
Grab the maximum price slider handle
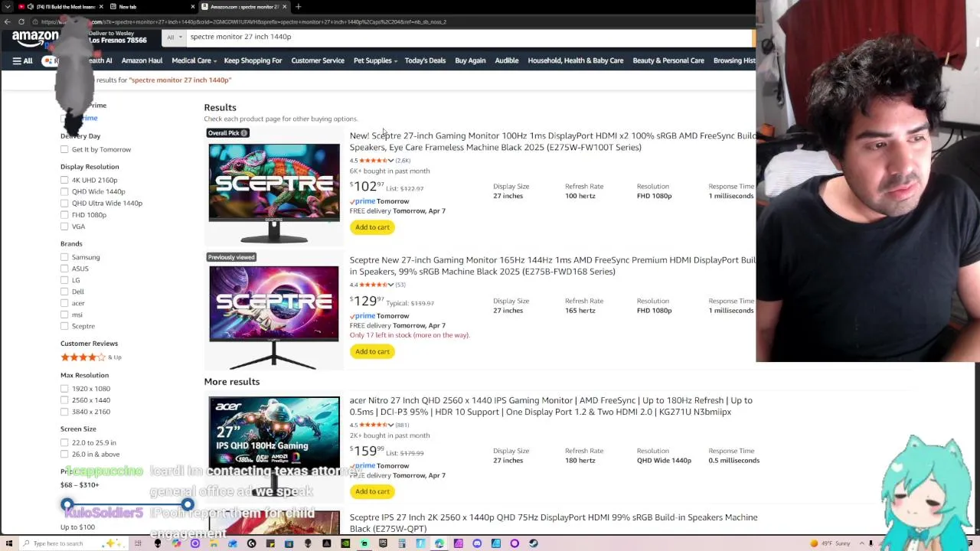(188, 505)
